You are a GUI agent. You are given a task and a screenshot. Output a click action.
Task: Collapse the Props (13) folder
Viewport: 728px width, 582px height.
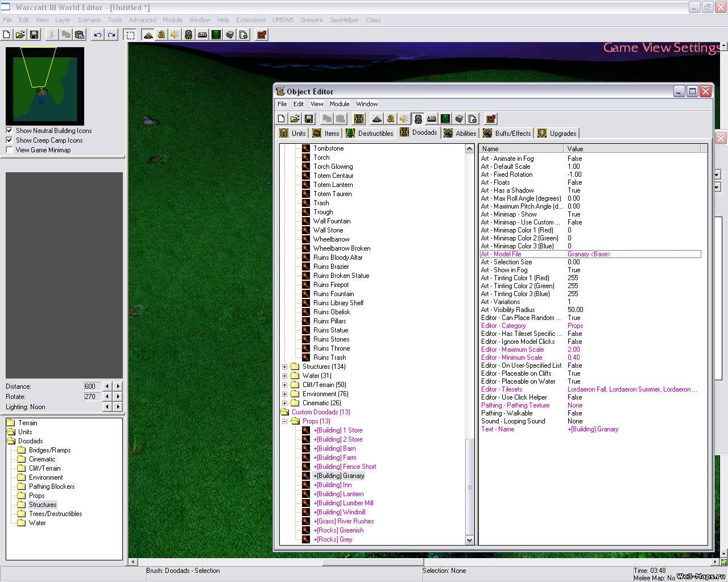284,421
